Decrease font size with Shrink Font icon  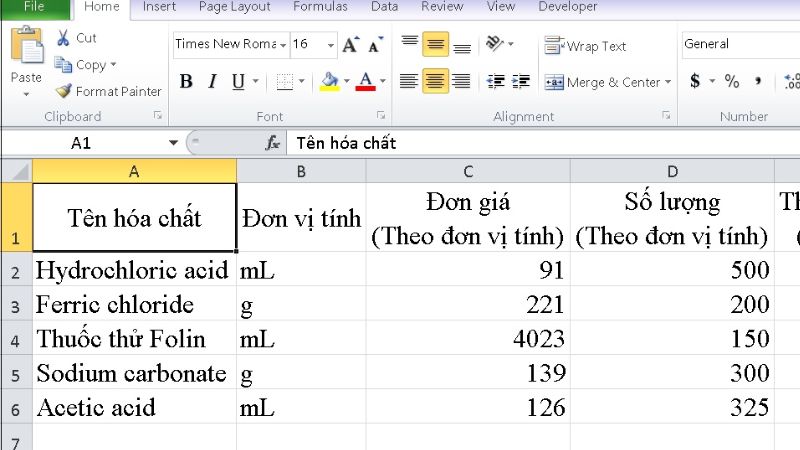pos(375,45)
